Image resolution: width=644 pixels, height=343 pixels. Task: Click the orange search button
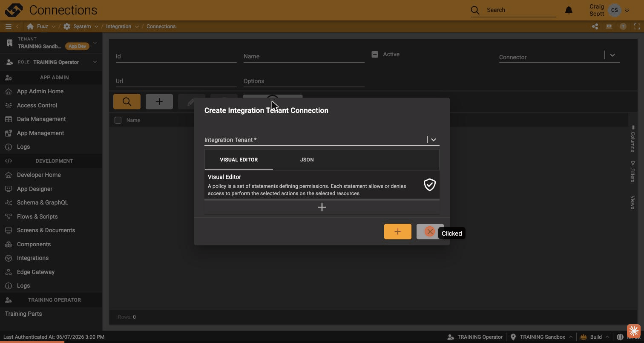pyautogui.click(x=127, y=102)
